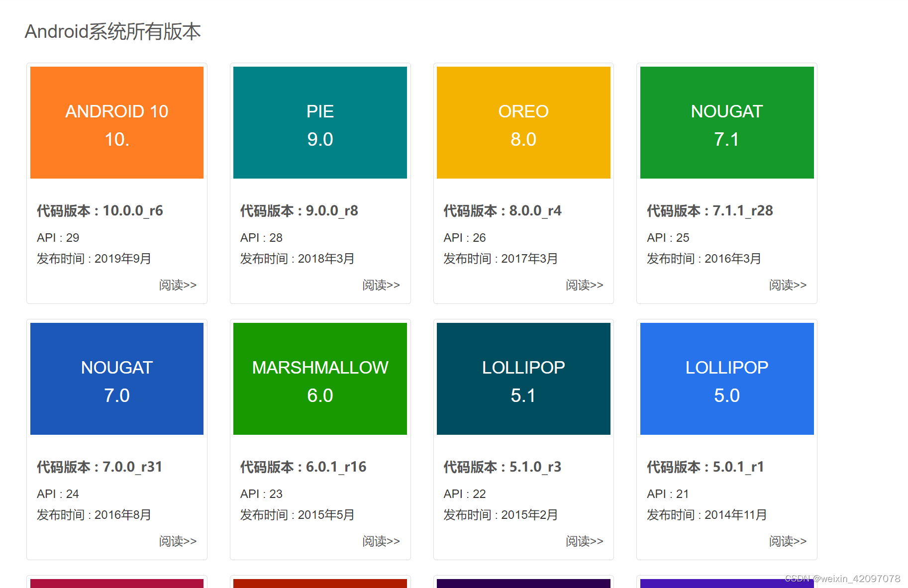This screenshot has width=908, height=588.
Task: Click 阅读>> link in Nougat 7.0 card
Action: click(178, 541)
